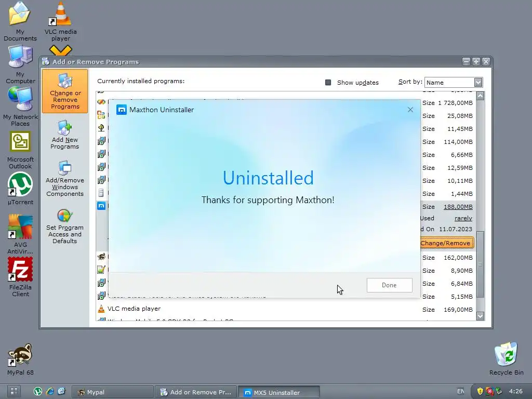Click the EN language indicator
This screenshot has height=399, width=532.
(460, 391)
